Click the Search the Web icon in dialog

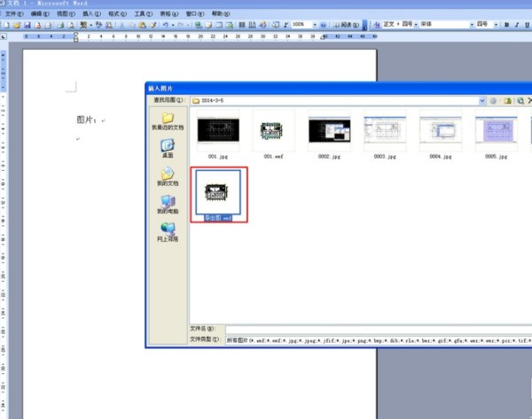click(520, 101)
